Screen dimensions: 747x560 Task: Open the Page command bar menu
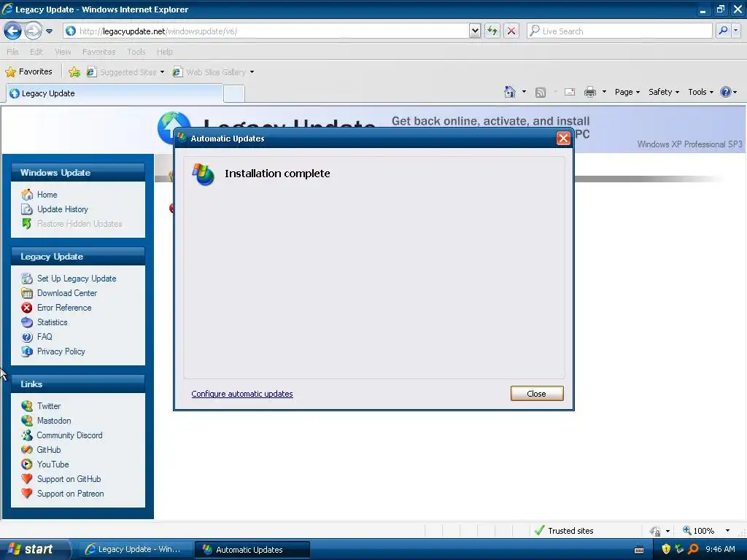point(627,92)
